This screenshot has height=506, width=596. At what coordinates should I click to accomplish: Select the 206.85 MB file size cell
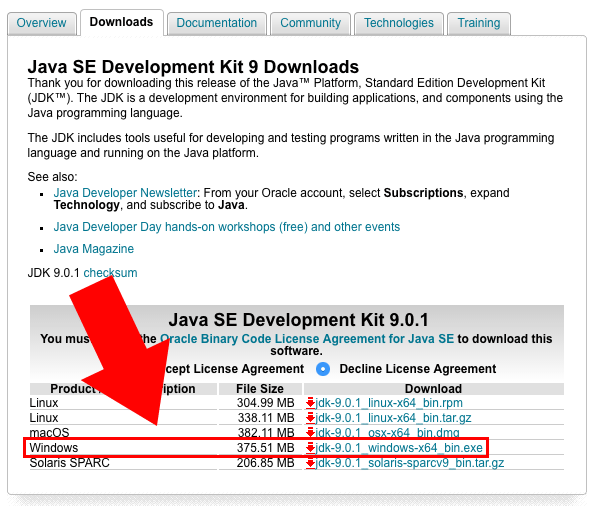click(x=266, y=463)
